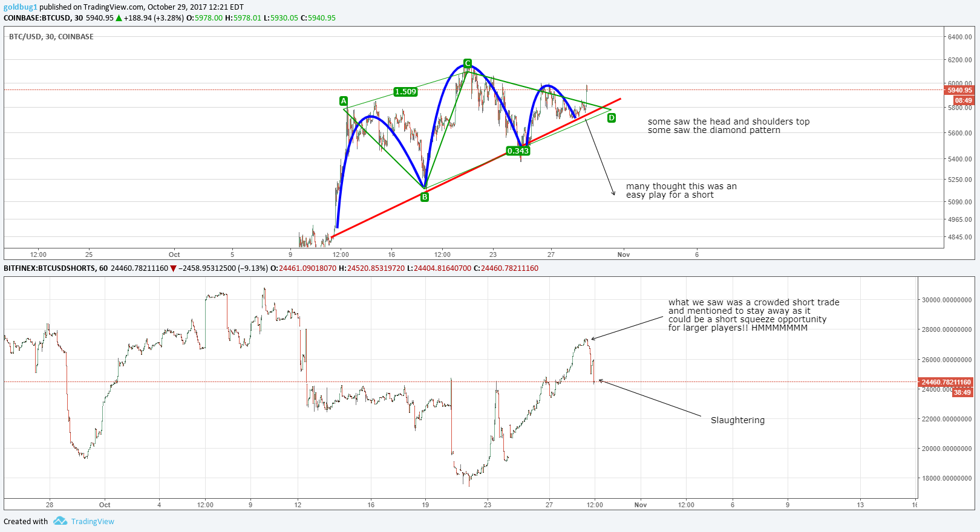
Task: Click the 6400.00 price axis label
Action: (x=960, y=37)
